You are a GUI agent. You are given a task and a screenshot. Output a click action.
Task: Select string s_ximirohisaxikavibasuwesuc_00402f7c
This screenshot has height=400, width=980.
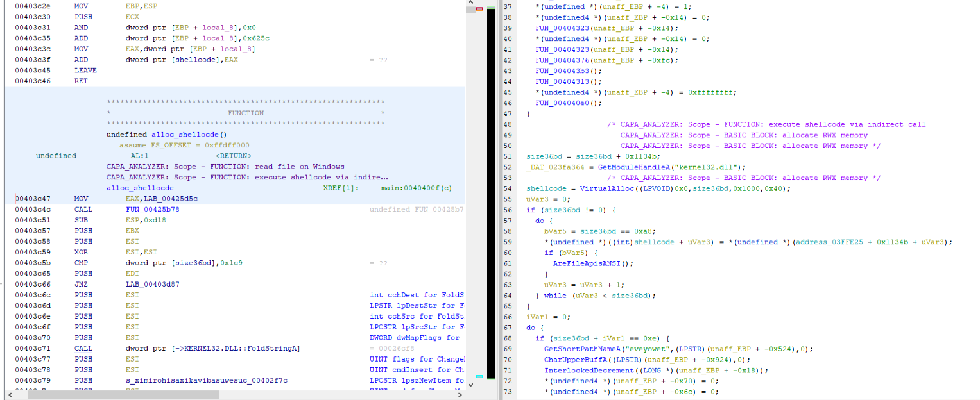pyautogui.click(x=207, y=380)
